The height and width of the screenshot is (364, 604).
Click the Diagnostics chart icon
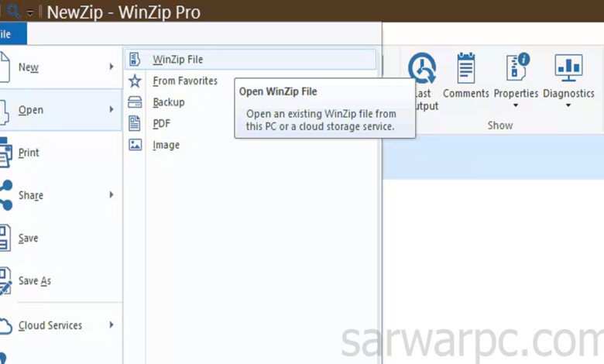[x=568, y=68]
